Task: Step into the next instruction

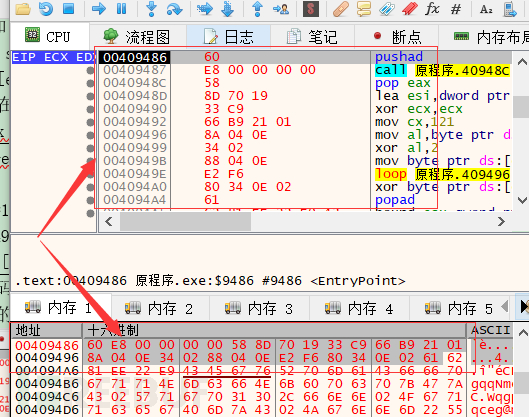Action: point(151,8)
